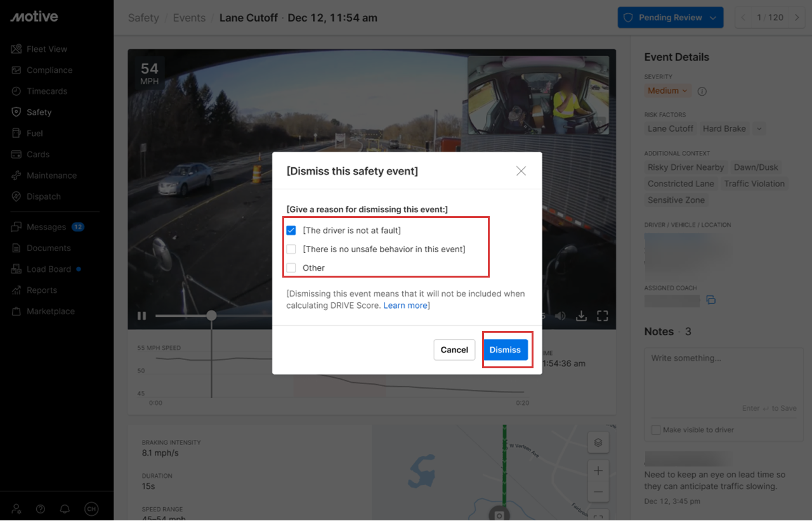Toggle Make visible to driver checkbox
Screen dimensions: 812x521
pos(656,430)
